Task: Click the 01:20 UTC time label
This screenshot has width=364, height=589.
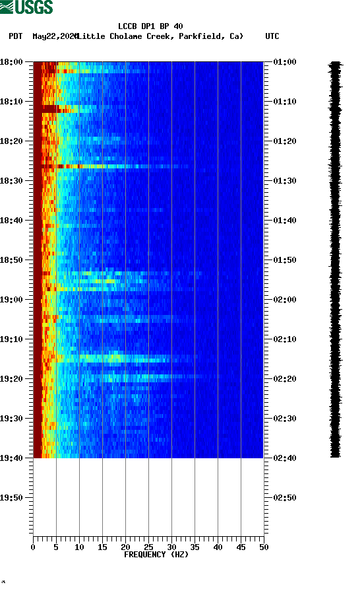Action: [285, 141]
